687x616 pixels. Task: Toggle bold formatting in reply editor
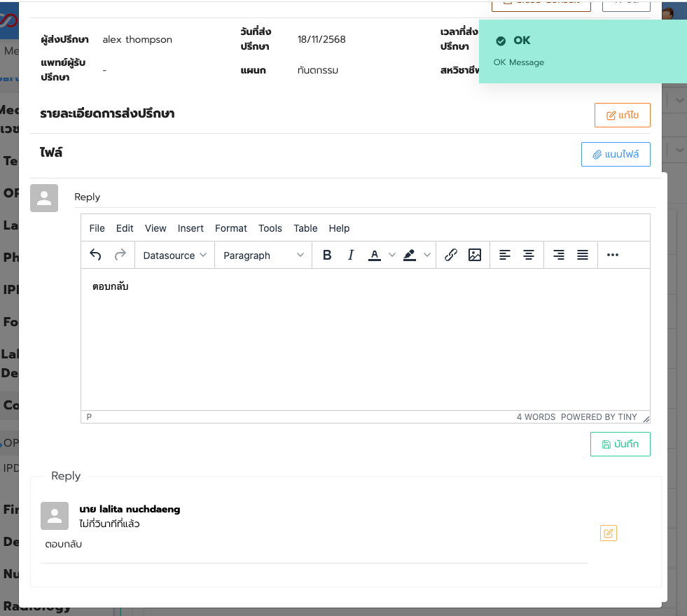(x=327, y=255)
